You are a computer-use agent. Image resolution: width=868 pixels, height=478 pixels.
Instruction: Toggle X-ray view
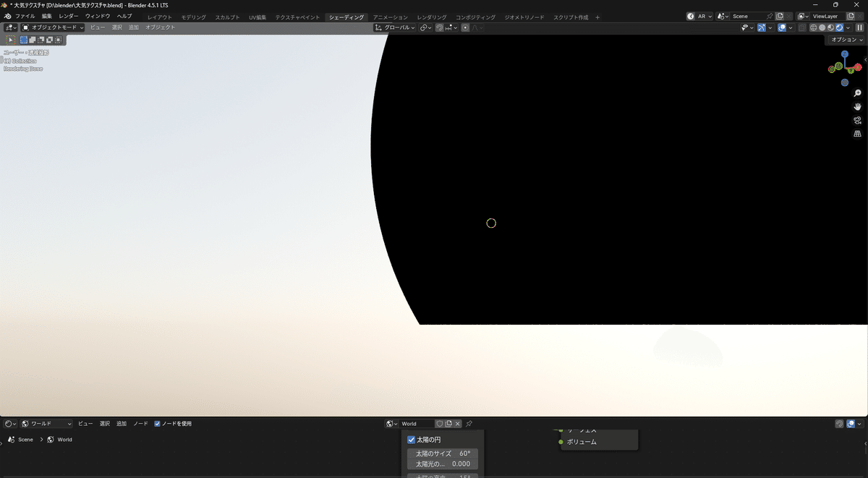pyautogui.click(x=801, y=27)
